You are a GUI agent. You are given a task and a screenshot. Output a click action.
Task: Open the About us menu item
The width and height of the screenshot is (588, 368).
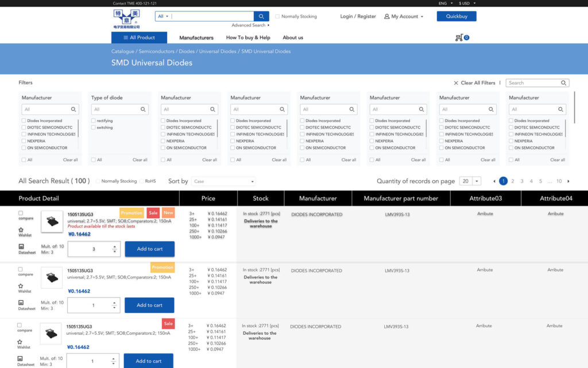293,37
